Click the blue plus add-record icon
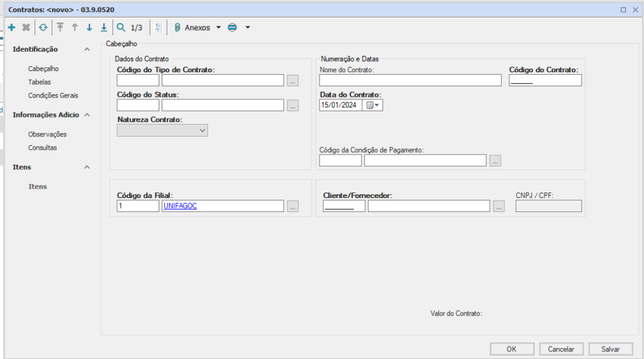Viewport: 644px width, 359px height. [11, 28]
